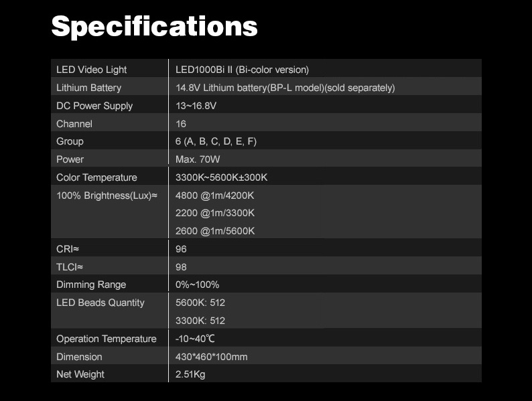Click the 5600K: 512 beads quantity
The height and width of the screenshot is (401, 532).
200,303
